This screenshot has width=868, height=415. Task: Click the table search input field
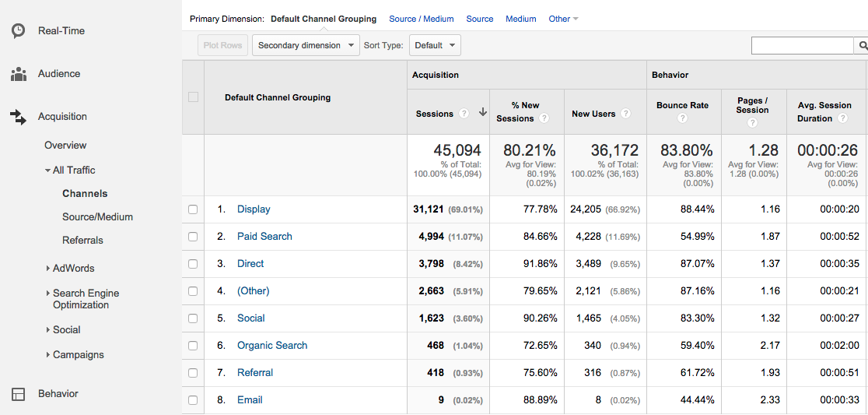[802, 46]
